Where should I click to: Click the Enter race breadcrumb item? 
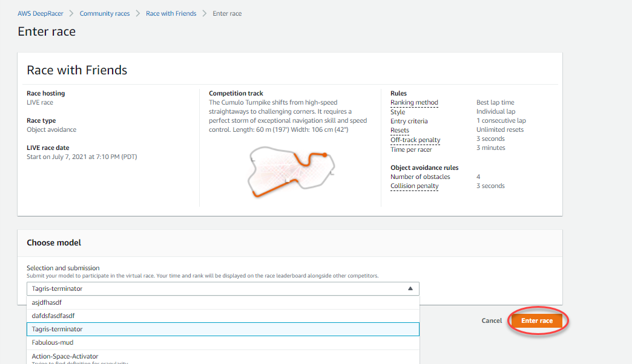pos(228,13)
